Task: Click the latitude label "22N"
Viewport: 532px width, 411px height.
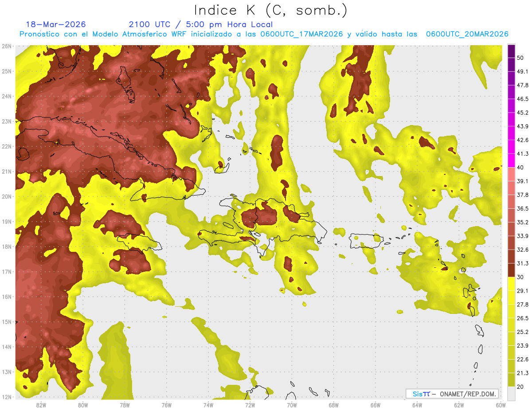Action: pos(7,146)
